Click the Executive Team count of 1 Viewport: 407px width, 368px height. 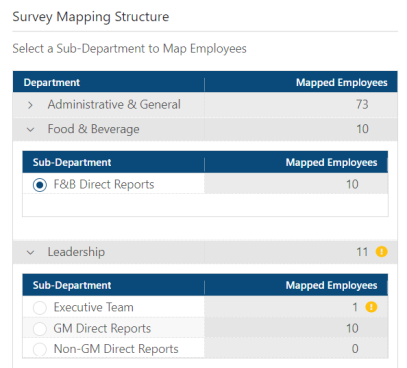[355, 307]
